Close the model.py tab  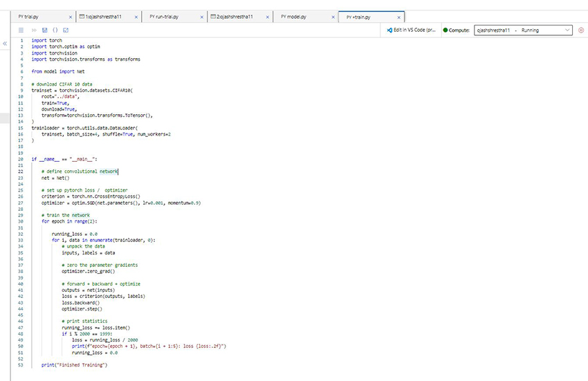(334, 17)
